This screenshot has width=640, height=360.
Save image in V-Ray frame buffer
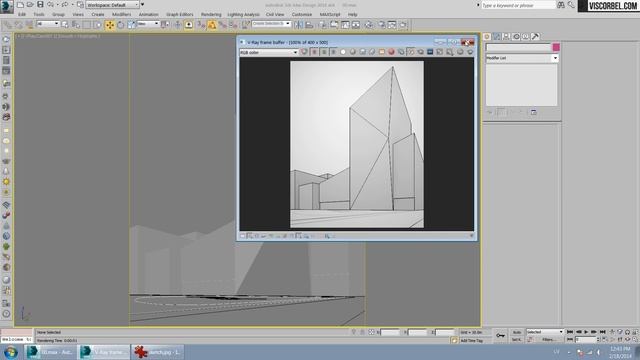(x=362, y=52)
